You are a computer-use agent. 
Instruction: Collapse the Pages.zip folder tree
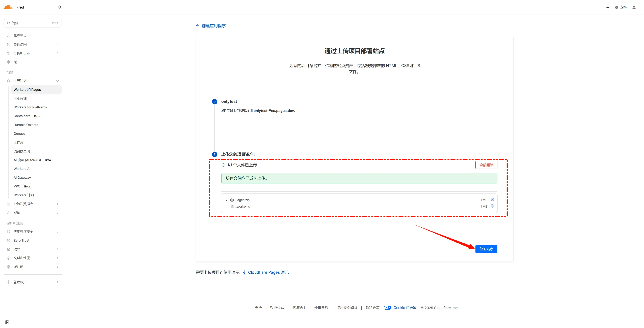pos(226,200)
